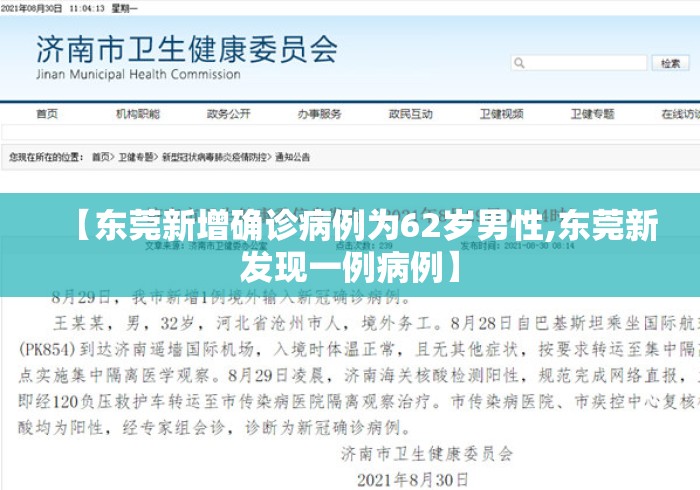Click the 通知公告 breadcrumb link
700x490 pixels.
pos(292,157)
